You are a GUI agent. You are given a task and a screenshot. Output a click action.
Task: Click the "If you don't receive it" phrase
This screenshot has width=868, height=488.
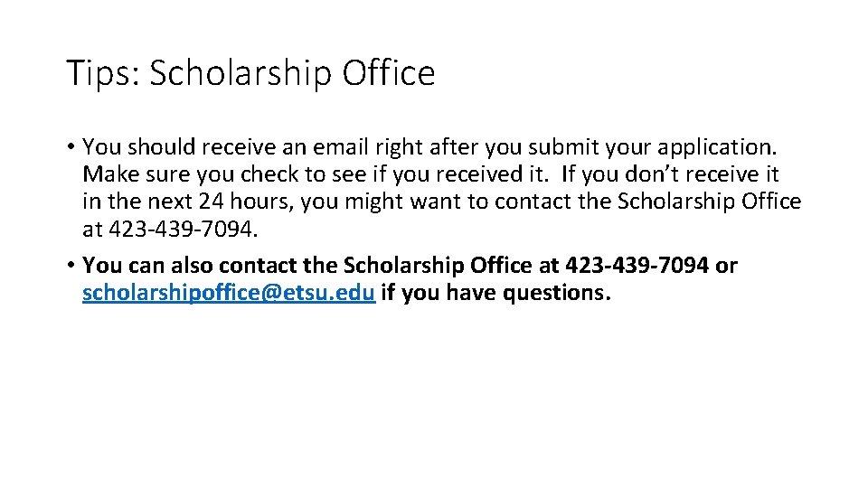point(669,174)
